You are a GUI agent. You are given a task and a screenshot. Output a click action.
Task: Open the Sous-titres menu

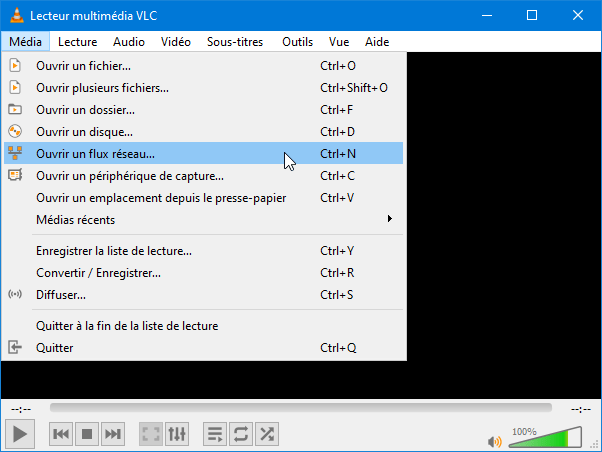[x=235, y=41]
